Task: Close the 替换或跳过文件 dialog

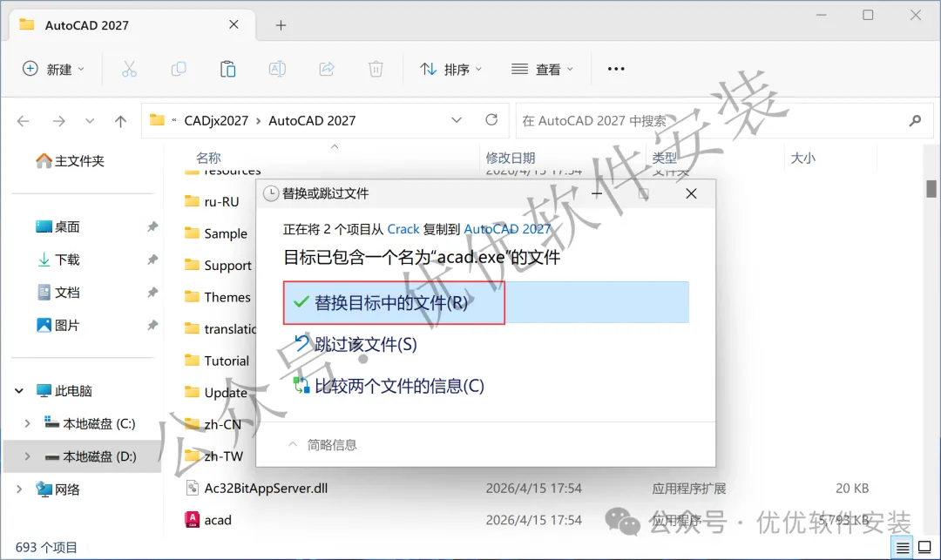Action: [x=691, y=193]
